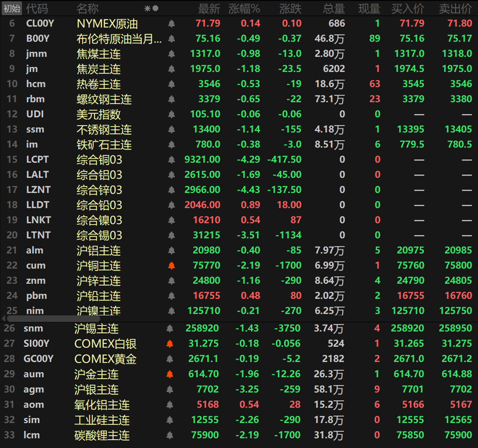This screenshot has height=448, width=478.
Task: Set an alert bell for COMEX黄金
Action: coord(170,358)
